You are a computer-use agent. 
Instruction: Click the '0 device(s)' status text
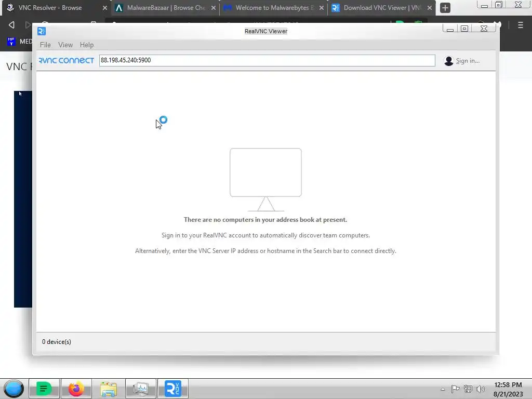(56, 342)
